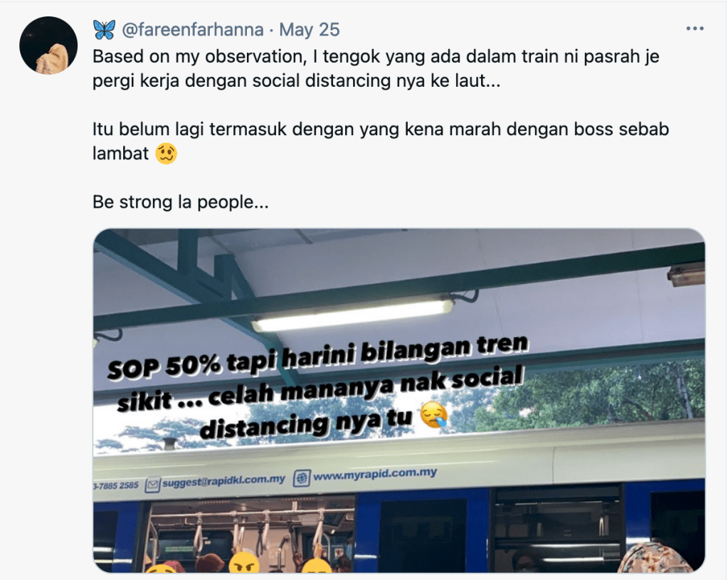
Task: Open the May 25 timestamp link
Action: (x=310, y=30)
